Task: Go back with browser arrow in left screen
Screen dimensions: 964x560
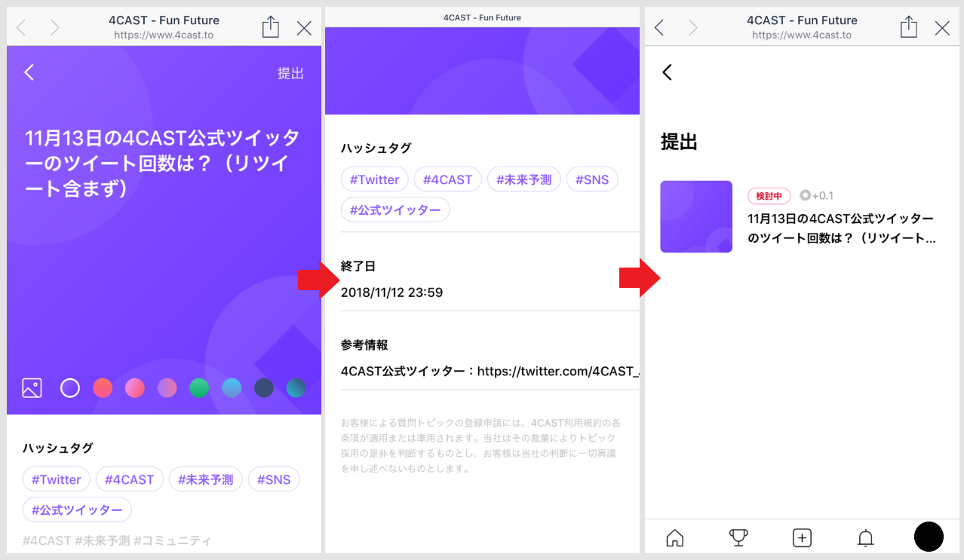Action: click(x=21, y=29)
